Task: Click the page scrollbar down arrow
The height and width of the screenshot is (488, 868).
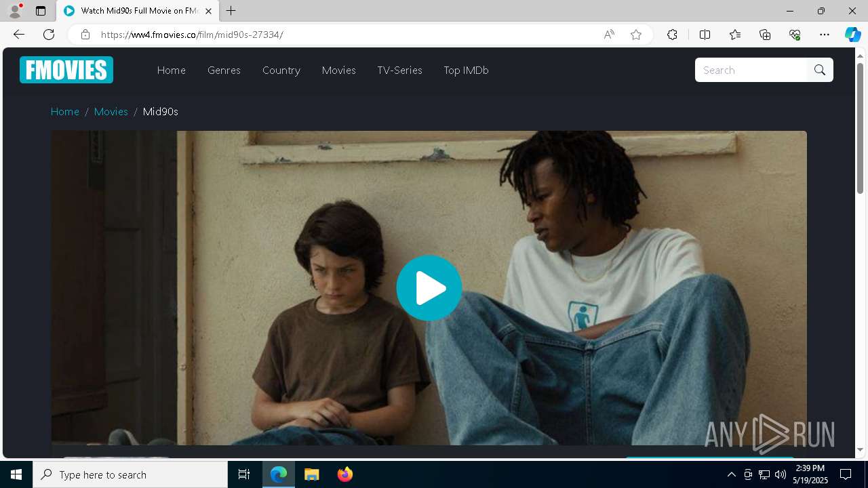Action: coord(861,449)
